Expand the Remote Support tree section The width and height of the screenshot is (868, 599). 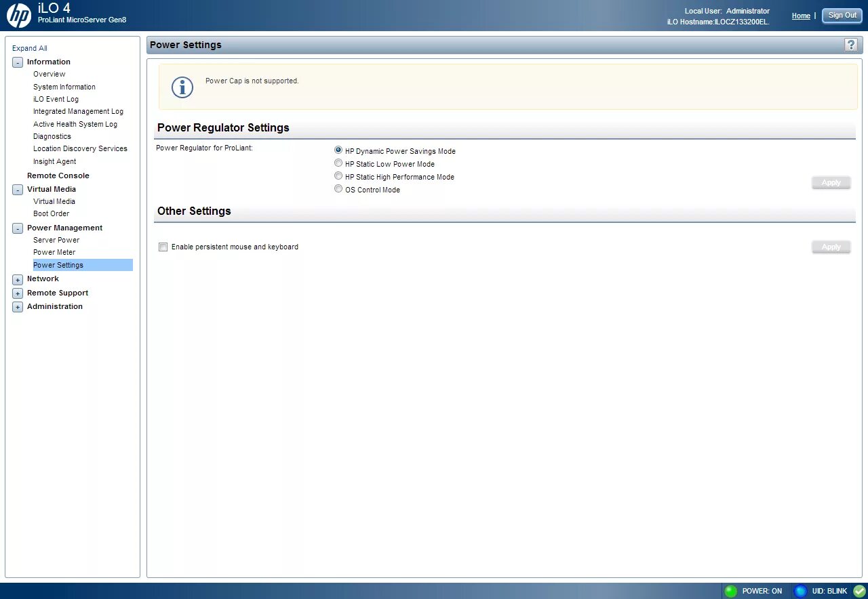click(18, 293)
